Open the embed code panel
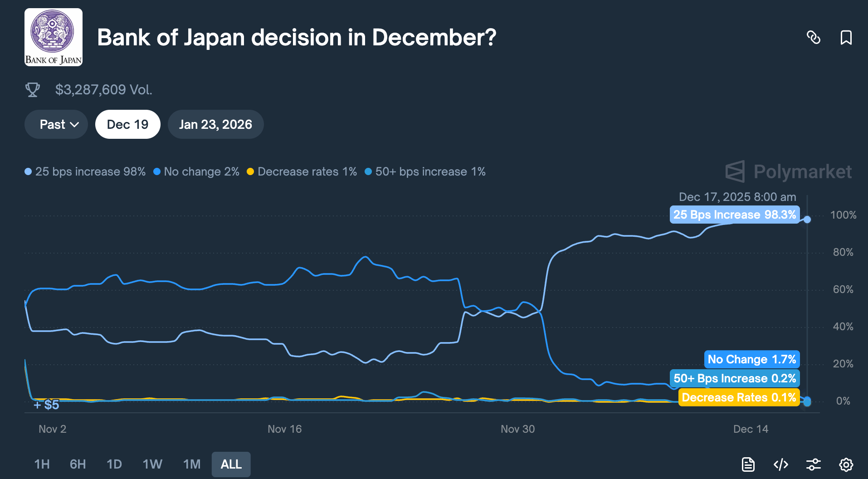Image resolution: width=868 pixels, height=479 pixels. click(x=781, y=464)
